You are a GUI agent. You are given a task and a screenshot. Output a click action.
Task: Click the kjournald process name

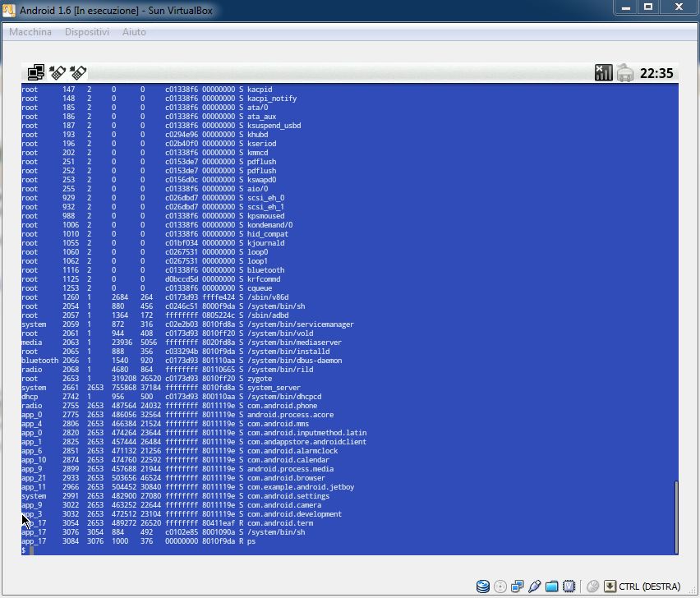[x=265, y=243]
